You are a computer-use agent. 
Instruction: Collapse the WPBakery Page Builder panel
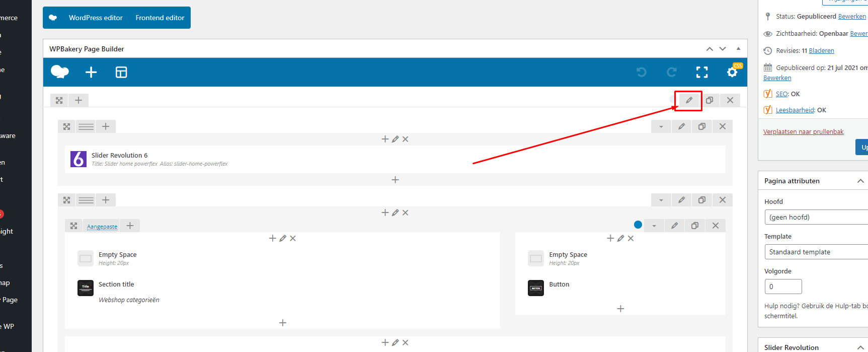(738, 49)
